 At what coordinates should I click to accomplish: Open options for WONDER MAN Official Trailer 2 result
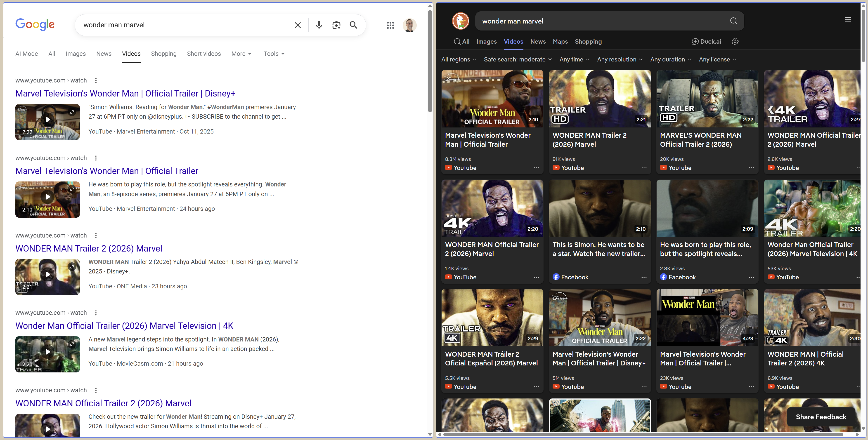pyautogui.click(x=96, y=390)
